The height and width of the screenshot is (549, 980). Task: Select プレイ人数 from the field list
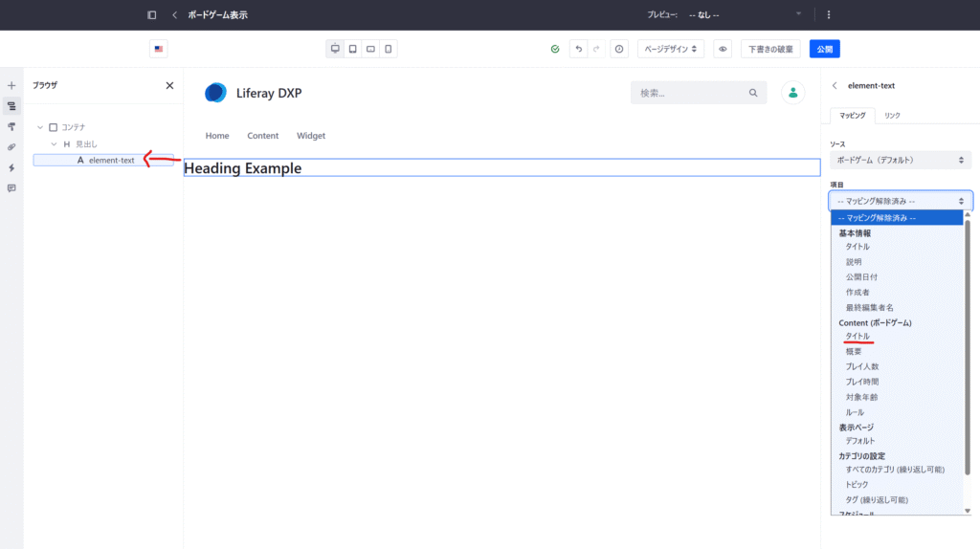[x=862, y=366]
